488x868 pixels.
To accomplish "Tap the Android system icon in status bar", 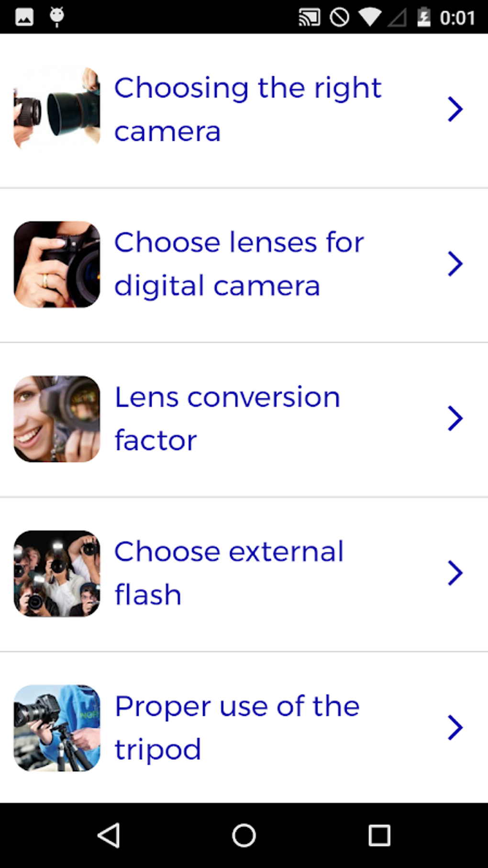I will [56, 17].
